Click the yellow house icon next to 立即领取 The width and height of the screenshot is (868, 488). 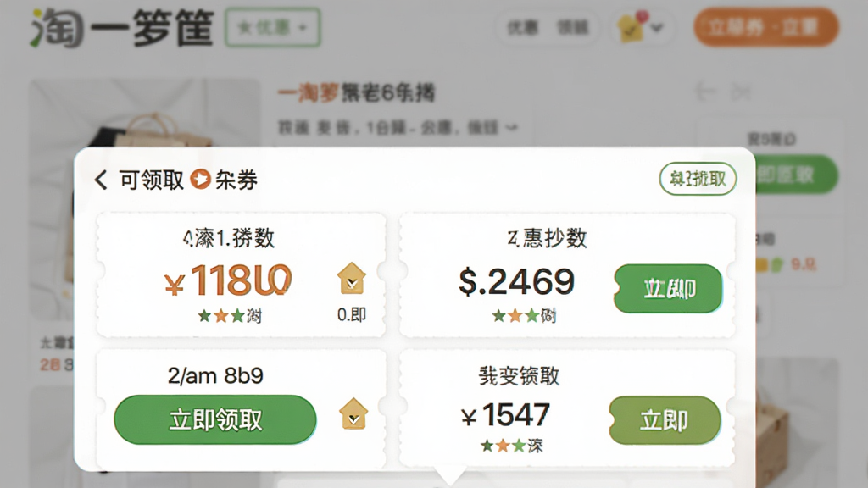353,413
